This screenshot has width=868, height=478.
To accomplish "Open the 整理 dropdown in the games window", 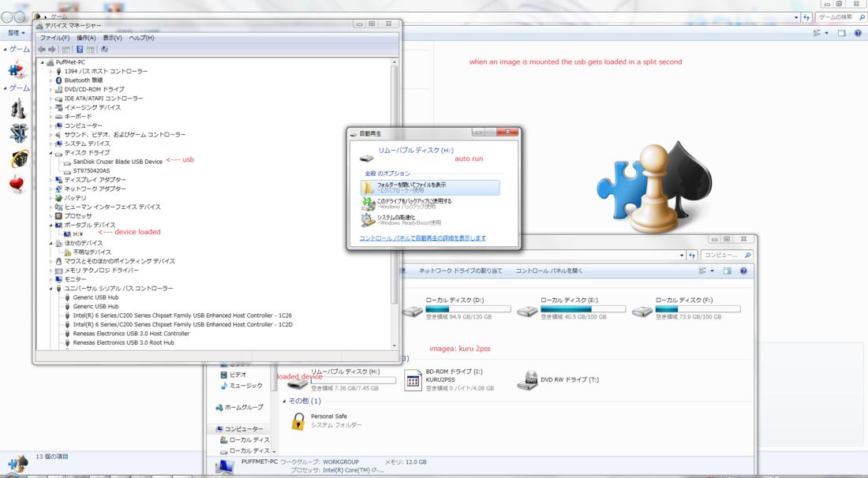I will click(15, 33).
